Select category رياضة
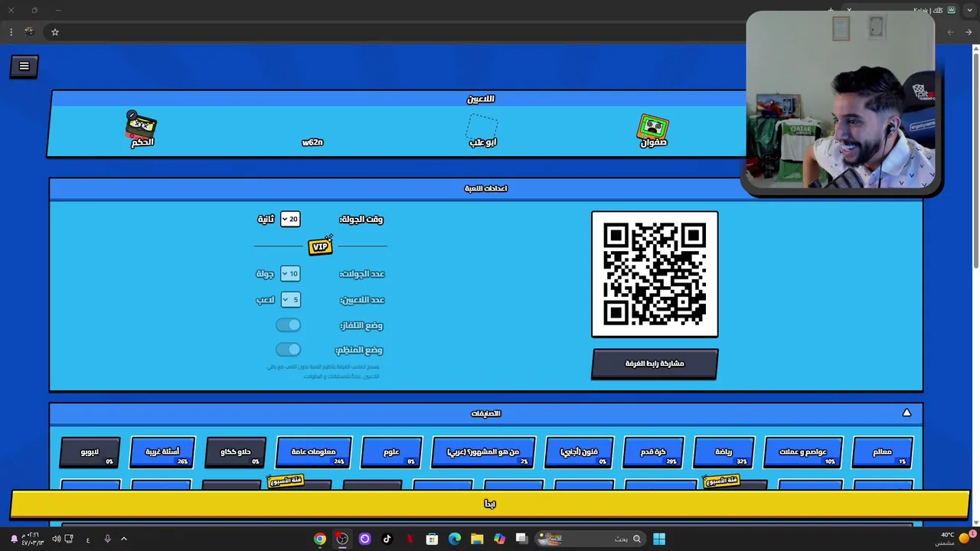This screenshot has height=551, width=980. pos(724,452)
